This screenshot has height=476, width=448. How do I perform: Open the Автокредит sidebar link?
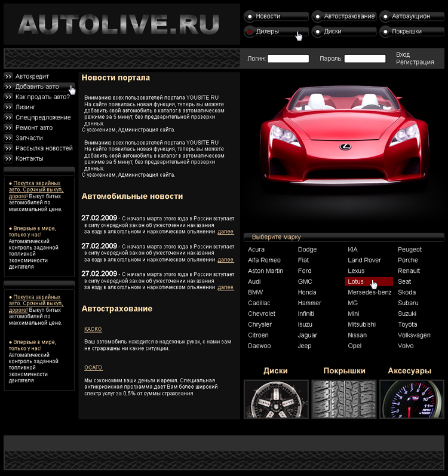coord(32,77)
